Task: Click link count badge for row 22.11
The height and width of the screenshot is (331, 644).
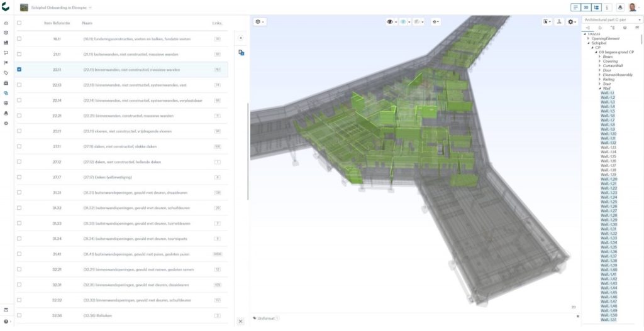Action: [217, 70]
